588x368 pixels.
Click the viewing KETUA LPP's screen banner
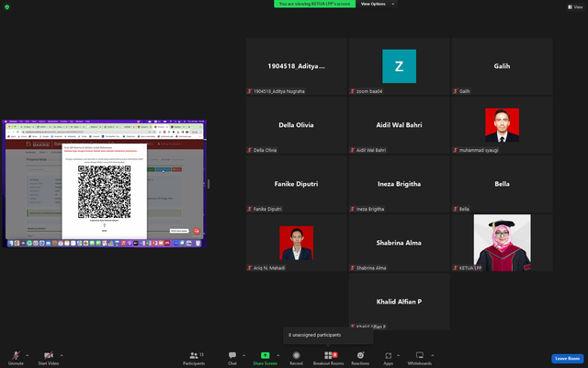click(x=314, y=4)
